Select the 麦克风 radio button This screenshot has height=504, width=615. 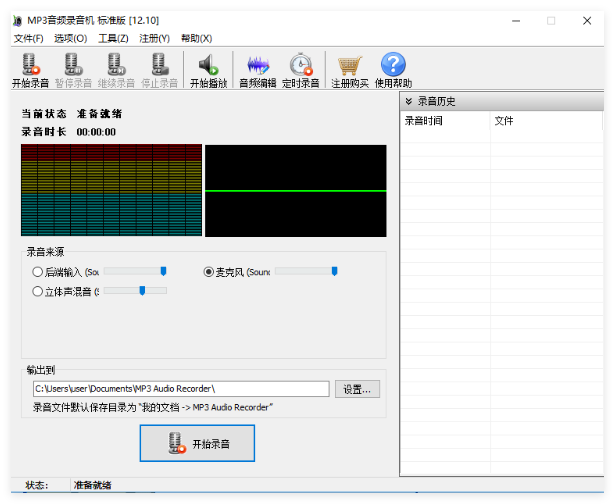click(x=209, y=272)
